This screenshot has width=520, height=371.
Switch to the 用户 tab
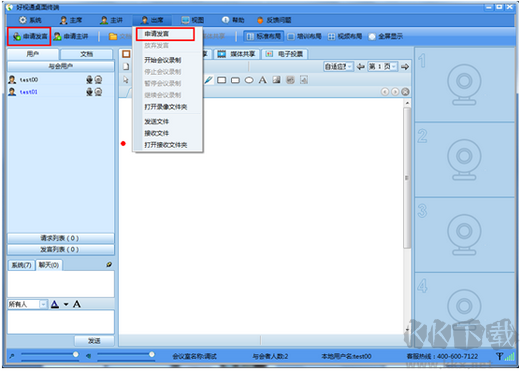coord(33,54)
